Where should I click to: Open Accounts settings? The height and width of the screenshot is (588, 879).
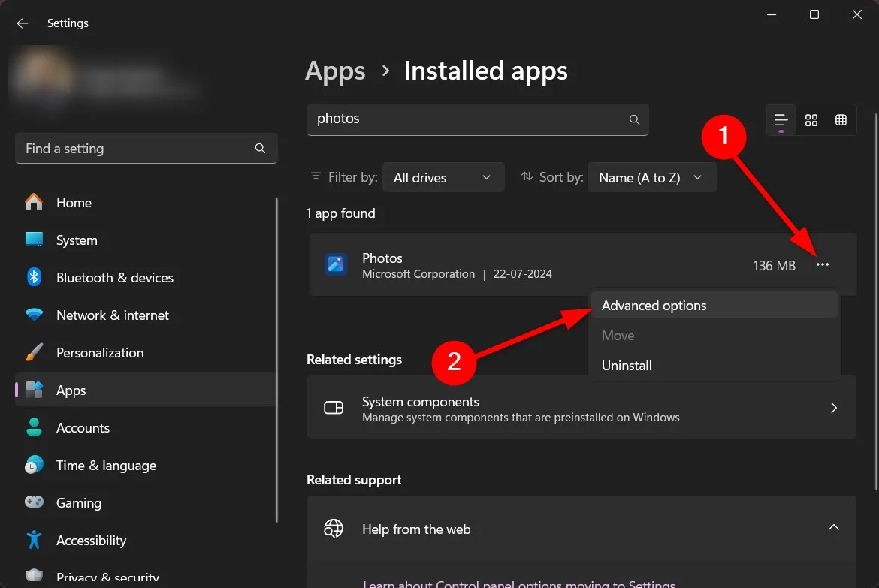(x=146, y=428)
